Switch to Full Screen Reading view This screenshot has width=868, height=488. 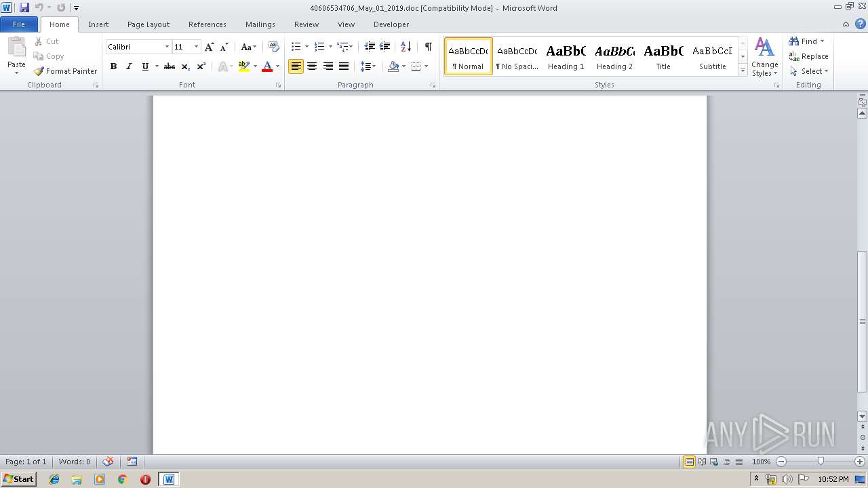click(702, 462)
